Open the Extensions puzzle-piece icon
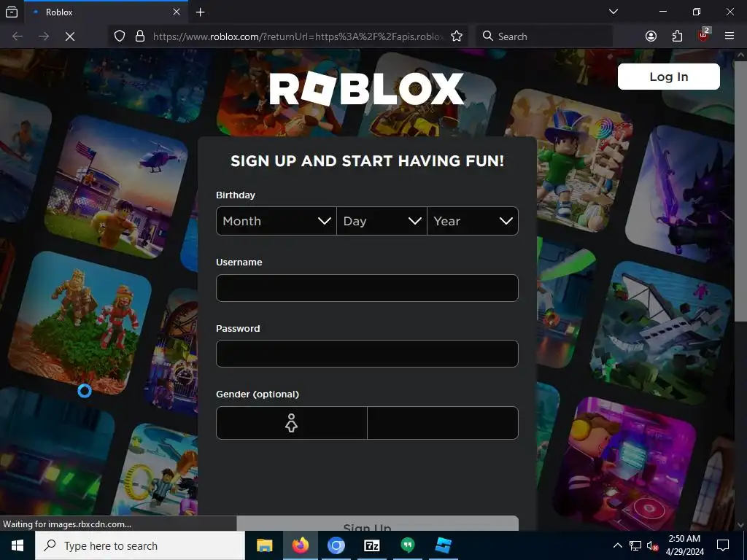 [677, 36]
